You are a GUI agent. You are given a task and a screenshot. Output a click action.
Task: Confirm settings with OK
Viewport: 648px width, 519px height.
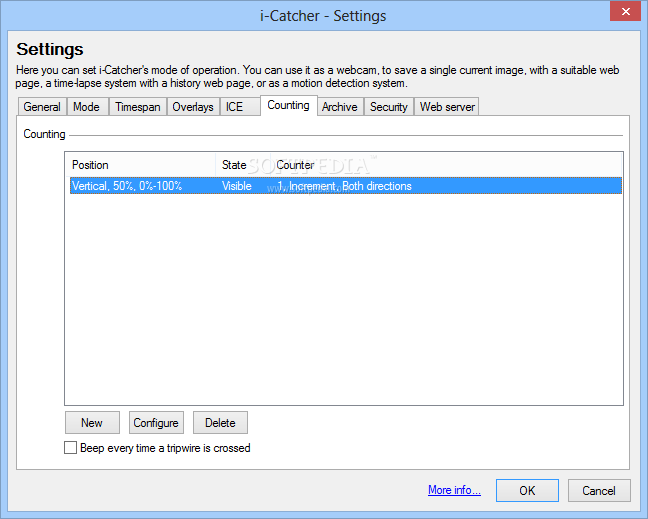527,490
